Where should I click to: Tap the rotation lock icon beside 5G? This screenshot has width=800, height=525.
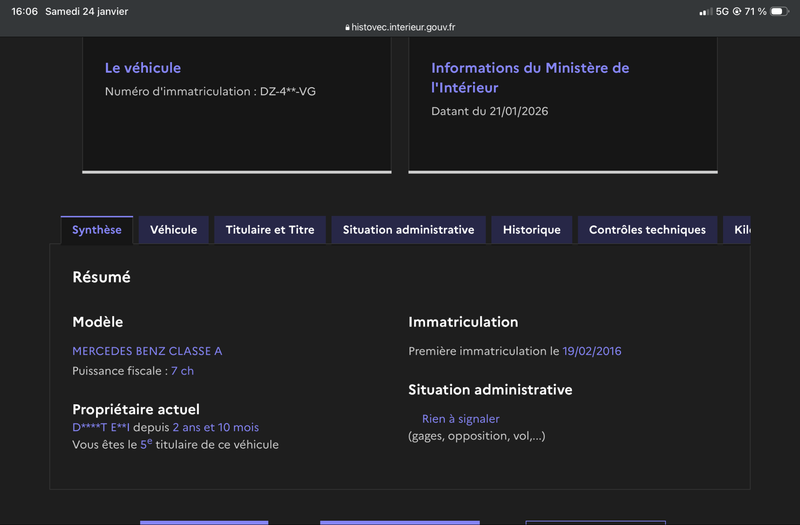point(736,12)
